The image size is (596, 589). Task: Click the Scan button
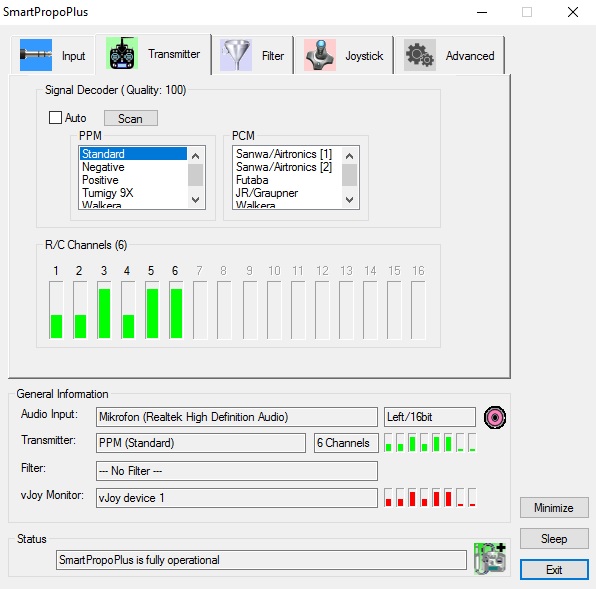(131, 118)
